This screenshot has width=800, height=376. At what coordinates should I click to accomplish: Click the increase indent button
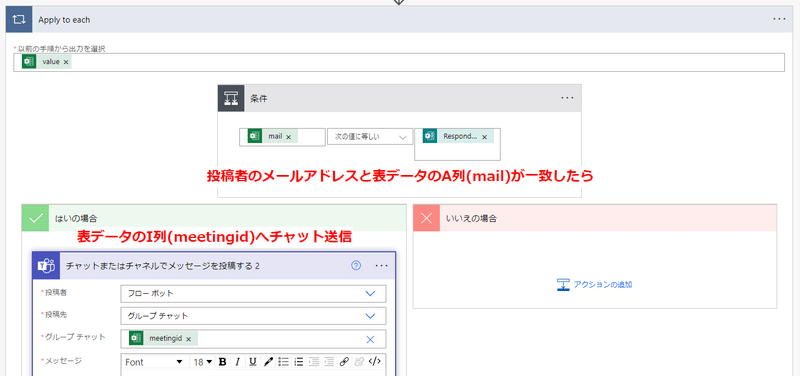[329, 362]
